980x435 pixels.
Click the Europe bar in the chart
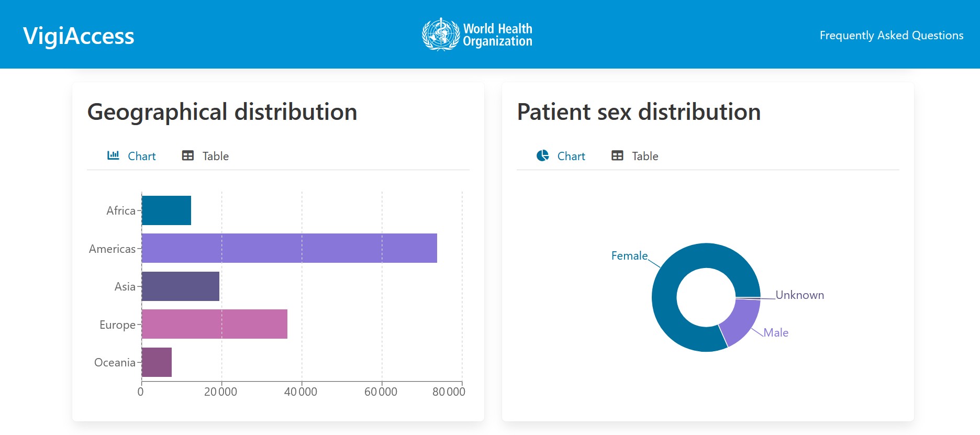[x=215, y=324]
